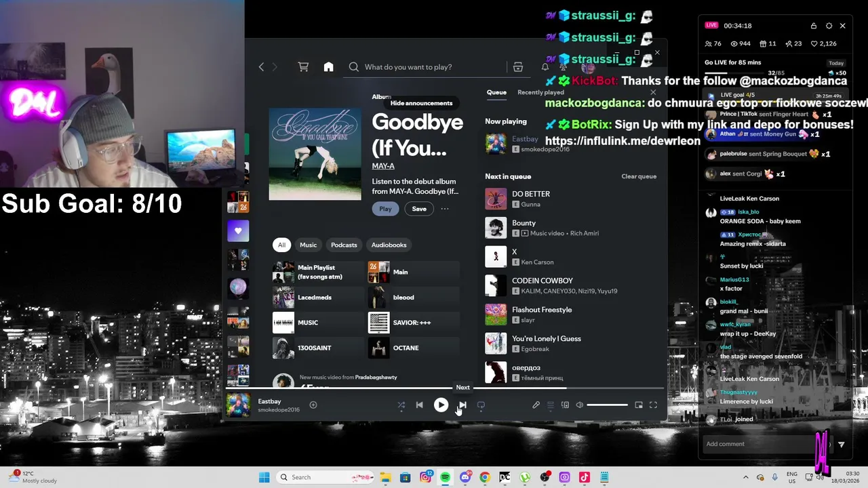
Task: Open File Explorer from the taskbar
Action: click(x=385, y=477)
